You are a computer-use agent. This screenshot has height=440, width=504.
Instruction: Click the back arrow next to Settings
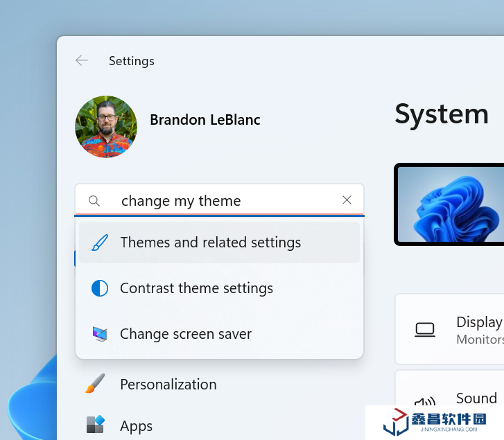click(82, 61)
